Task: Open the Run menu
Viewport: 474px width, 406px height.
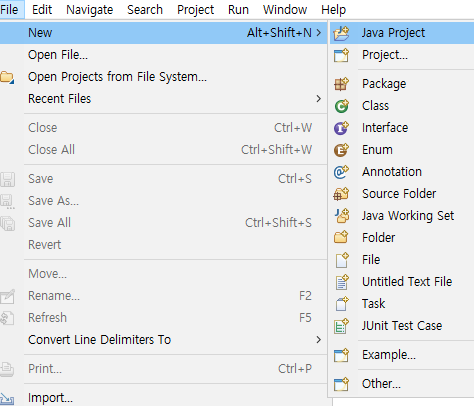Action: click(x=238, y=10)
